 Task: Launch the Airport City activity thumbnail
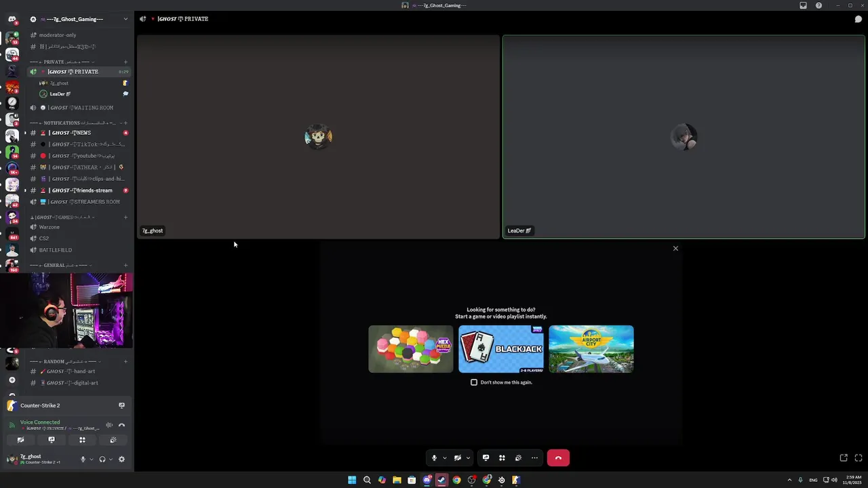591,349
